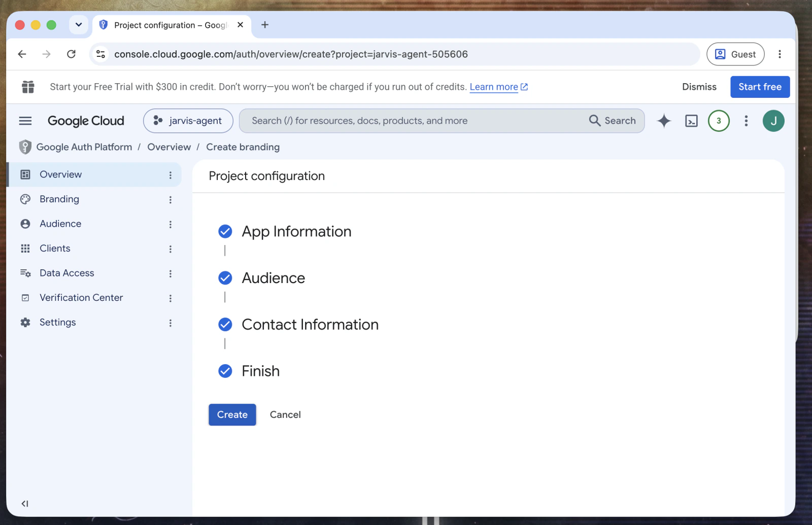Select Verification Center in the sidebar
The image size is (812, 525).
click(x=94, y=298)
